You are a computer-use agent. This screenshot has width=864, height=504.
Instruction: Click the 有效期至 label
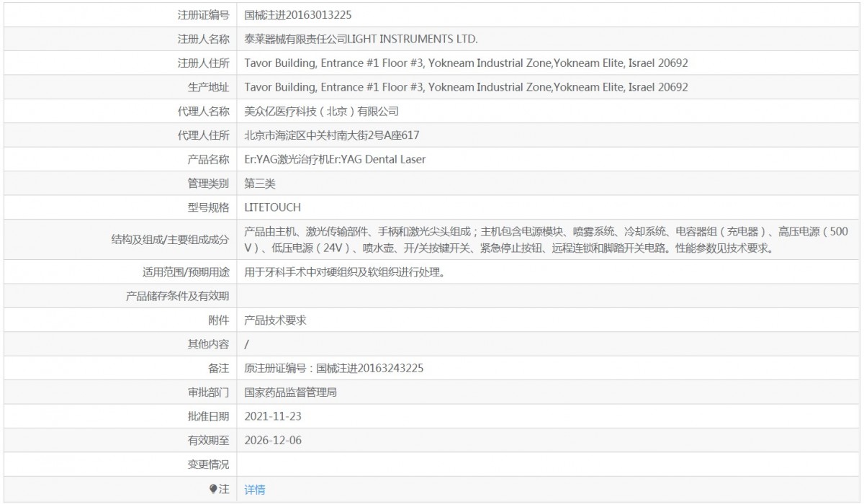click(209, 440)
